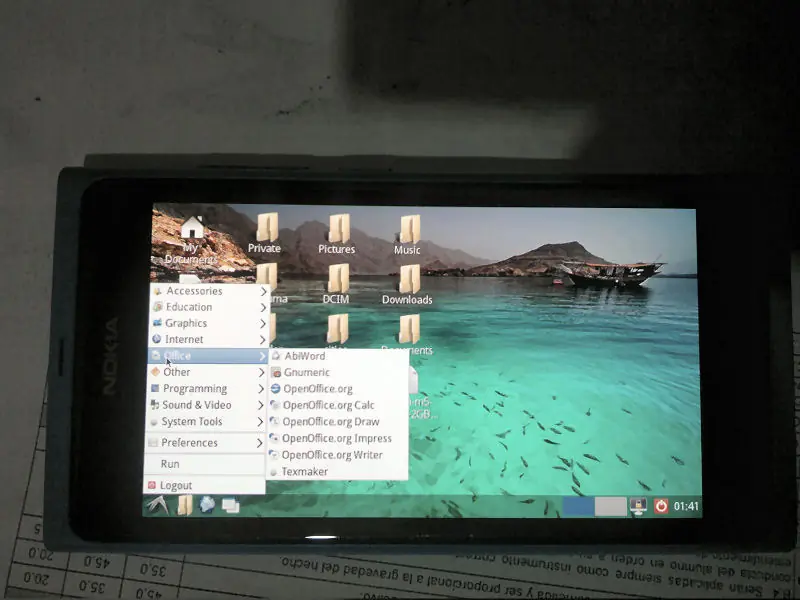Screen dimensions: 800x600
Task: Click the highlighted Office menu entry
Action: [208, 356]
